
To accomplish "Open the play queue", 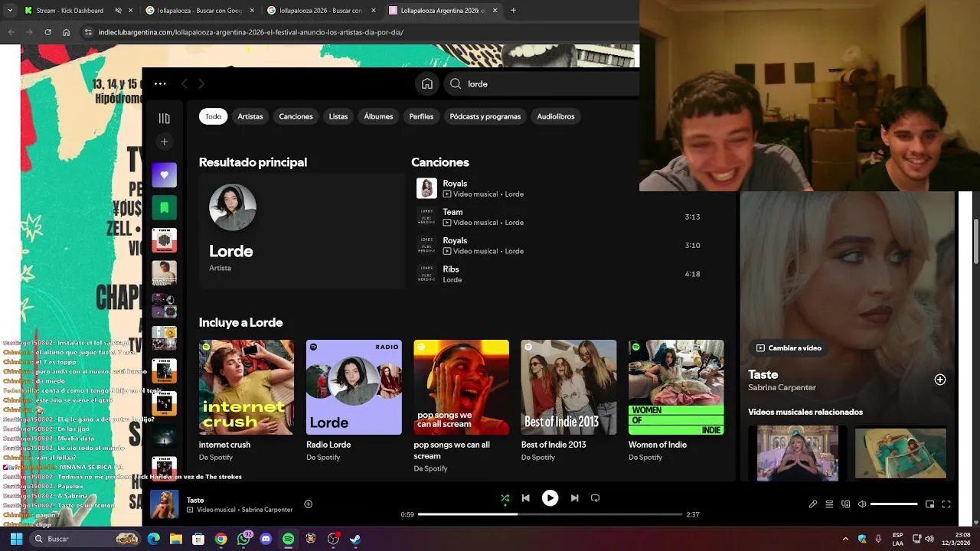I will (829, 504).
